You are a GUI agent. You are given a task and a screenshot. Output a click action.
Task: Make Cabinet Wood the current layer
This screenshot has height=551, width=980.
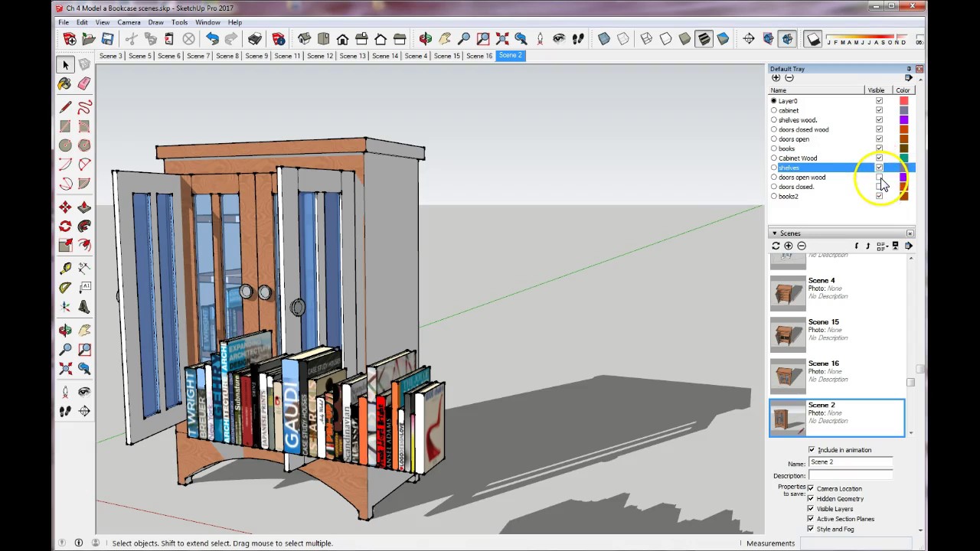pos(773,158)
